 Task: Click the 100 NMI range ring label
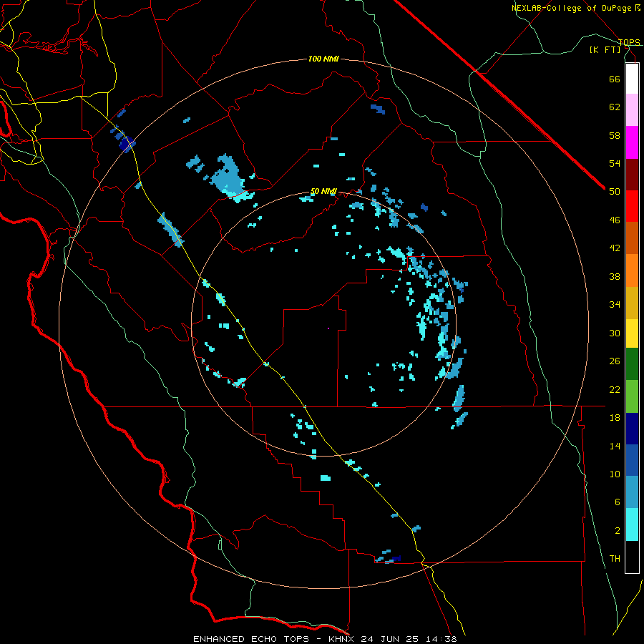pyautogui.click(x=323, y=59)
